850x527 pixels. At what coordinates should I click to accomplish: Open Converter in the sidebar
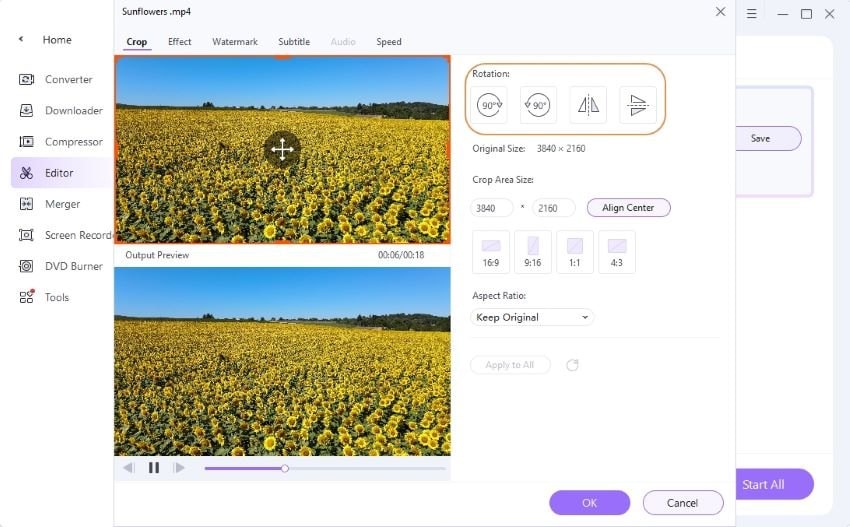pos(62,79)
